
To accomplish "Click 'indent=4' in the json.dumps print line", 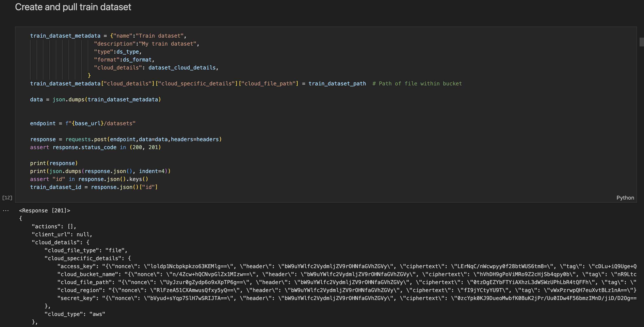I will pos(152,171).
